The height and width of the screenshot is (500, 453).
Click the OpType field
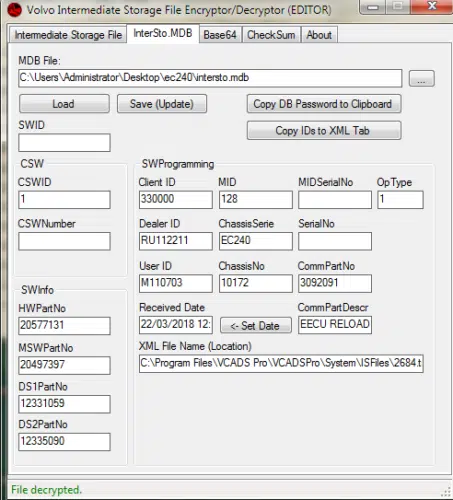click(x=400, y=200)
